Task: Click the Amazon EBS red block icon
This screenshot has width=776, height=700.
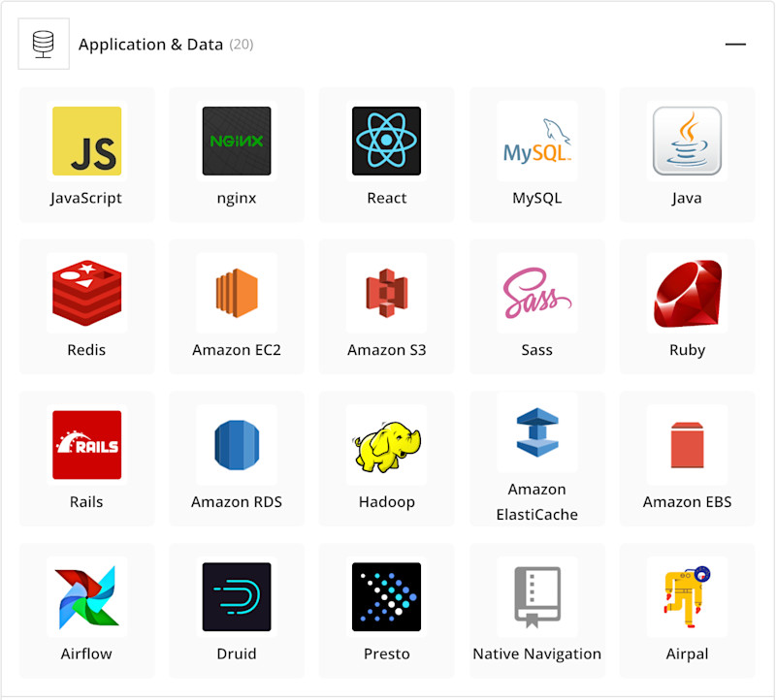Action: [687, 445]
